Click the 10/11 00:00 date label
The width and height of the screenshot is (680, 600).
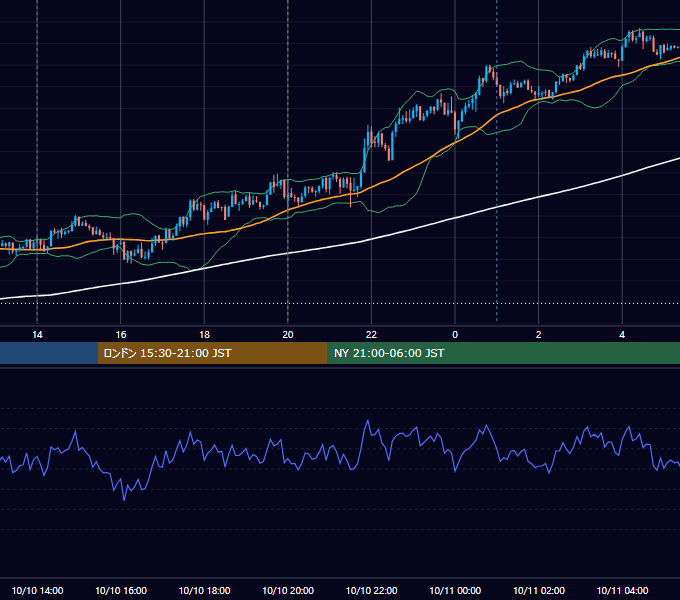pos(455,590)
